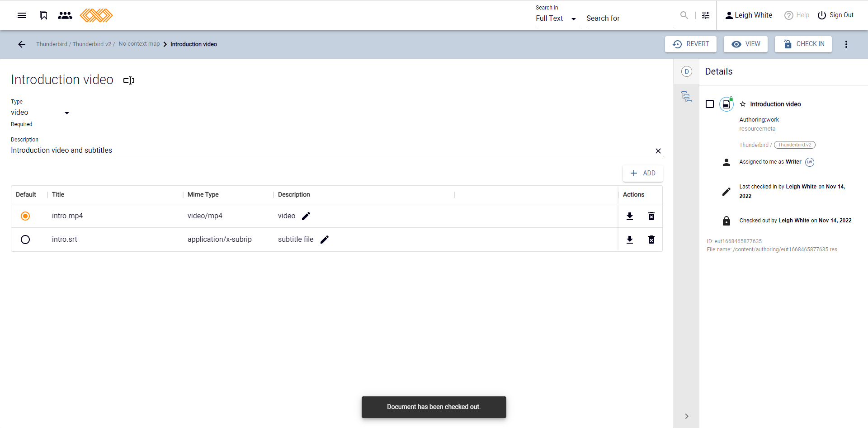The image size is (868, 428).
Task: Collapse the Details side panel chevron
Action: click(x=686, y=416)
